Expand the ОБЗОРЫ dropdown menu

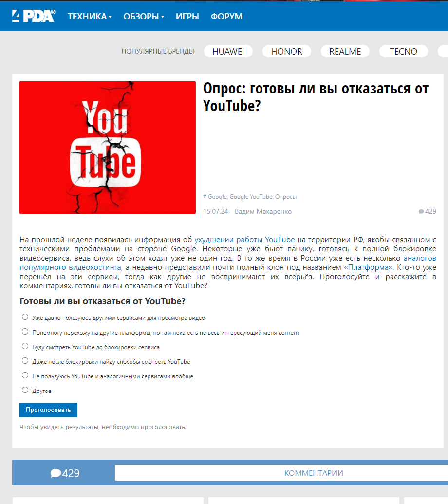[x=144, y=17]
